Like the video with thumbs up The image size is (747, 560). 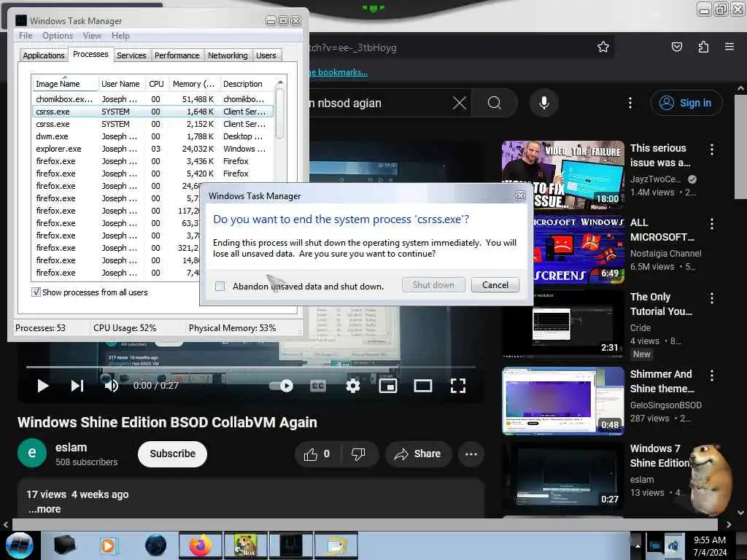tap(317, 454)
